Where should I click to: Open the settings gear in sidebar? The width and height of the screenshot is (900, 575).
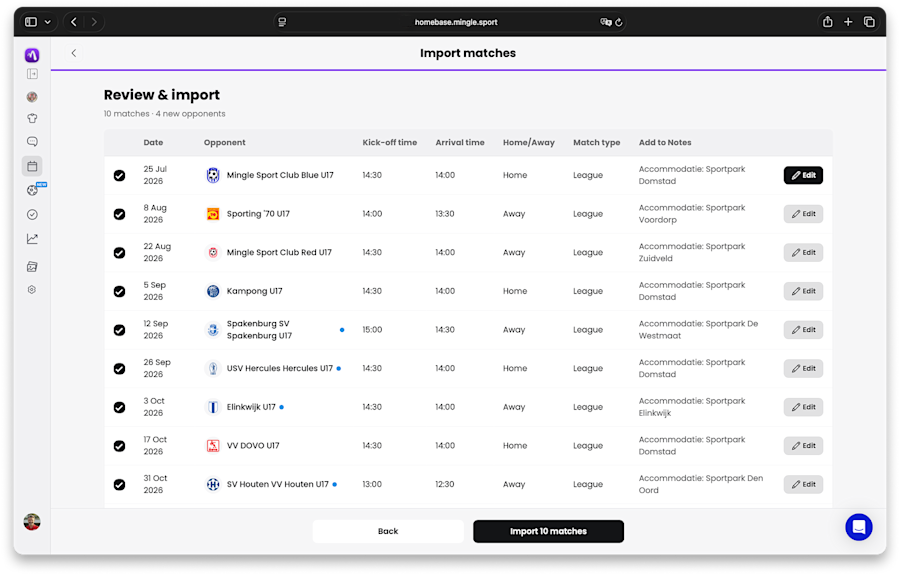[x=32, y=290]
